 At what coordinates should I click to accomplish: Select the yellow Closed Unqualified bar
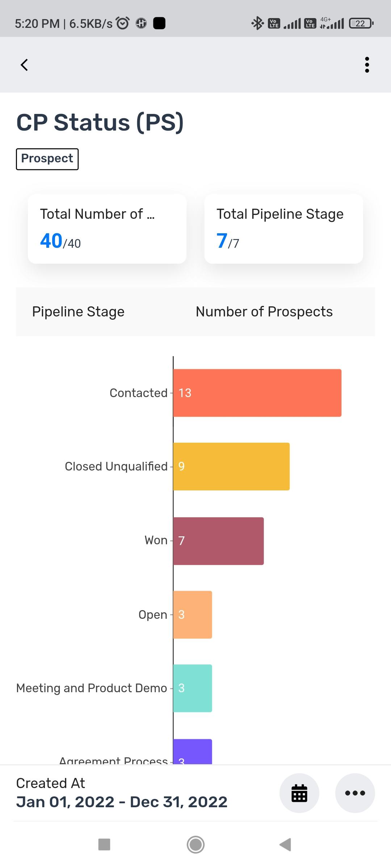point(231,467)
